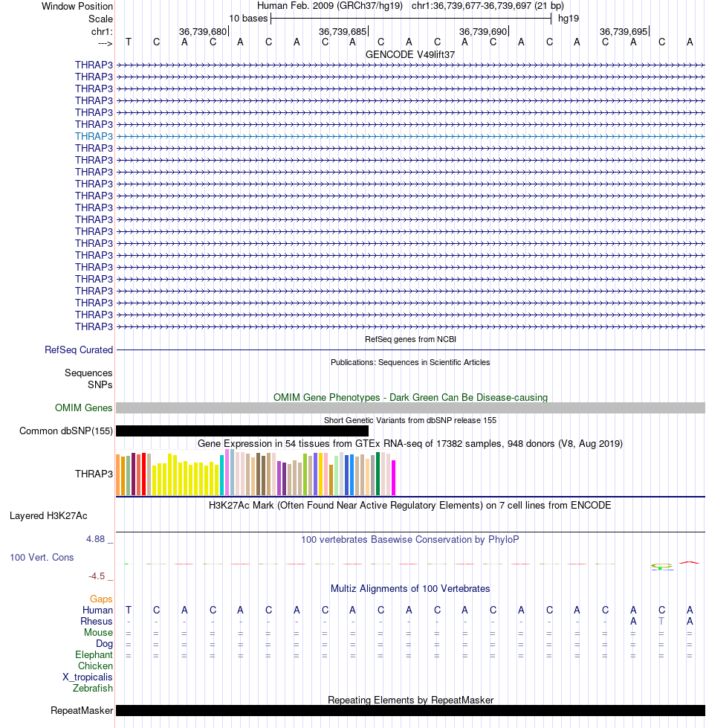Click the Mouse species label
The height and width of the screenshot is (728, 706).
(x=98, y=632)
